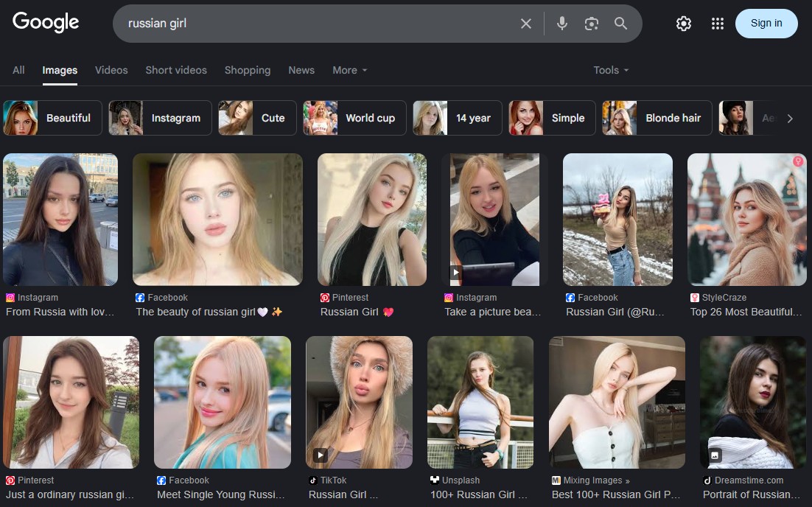812x507 pixels.
Task: Click the Mixing Images source icon
Action: click(556, 480)
